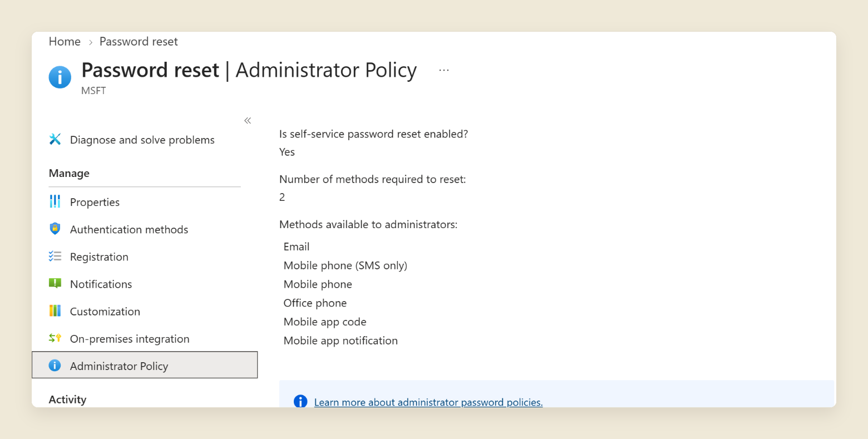Click the Authentication methods shield icon

pyautogui.click(x=55, y=229)
